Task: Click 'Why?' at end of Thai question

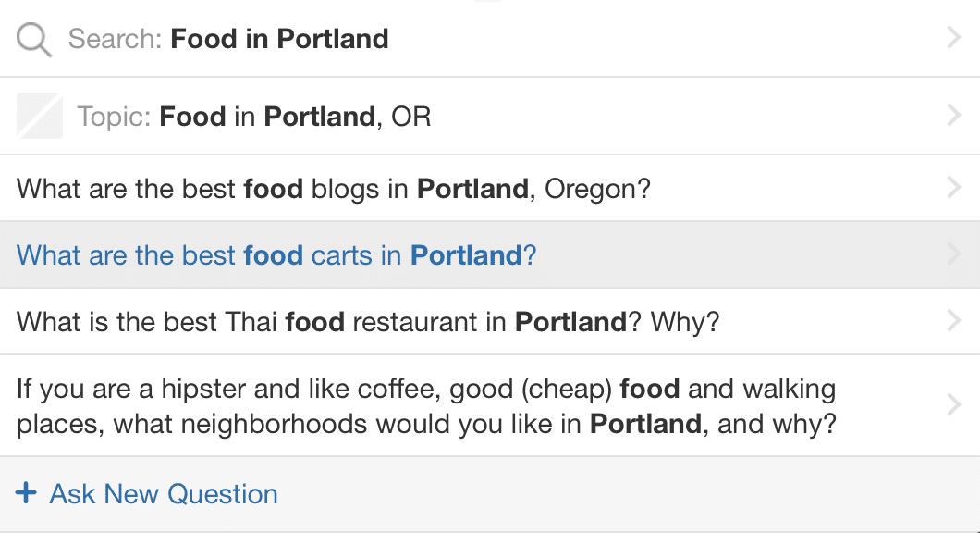Action: 685,322
